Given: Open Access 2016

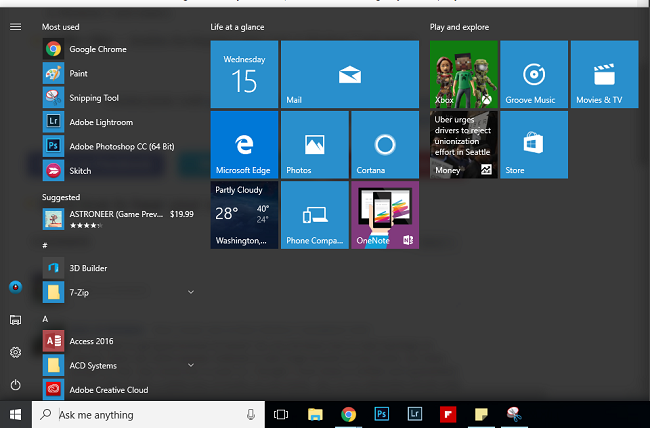Looking at the screenshot, I should (118, 341).
